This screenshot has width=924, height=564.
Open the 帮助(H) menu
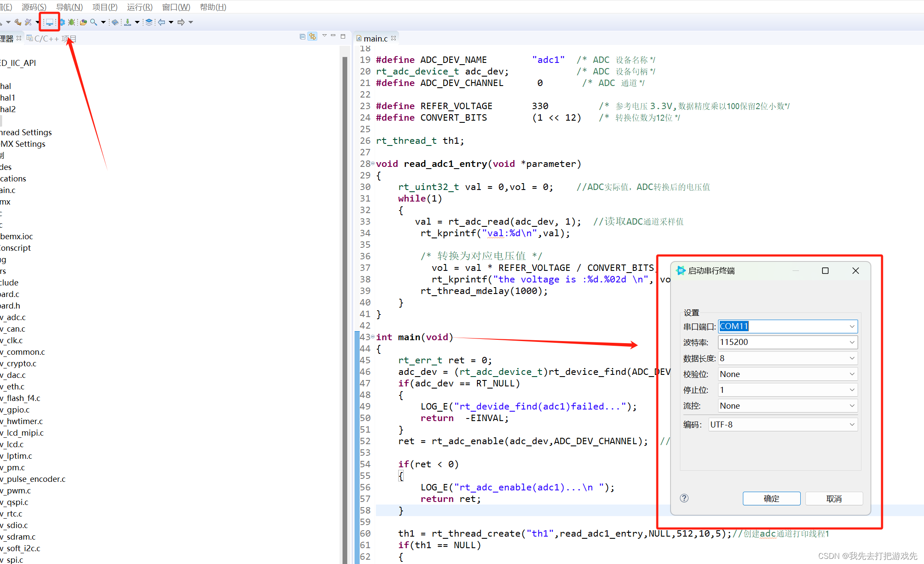(x=213, y=7)
